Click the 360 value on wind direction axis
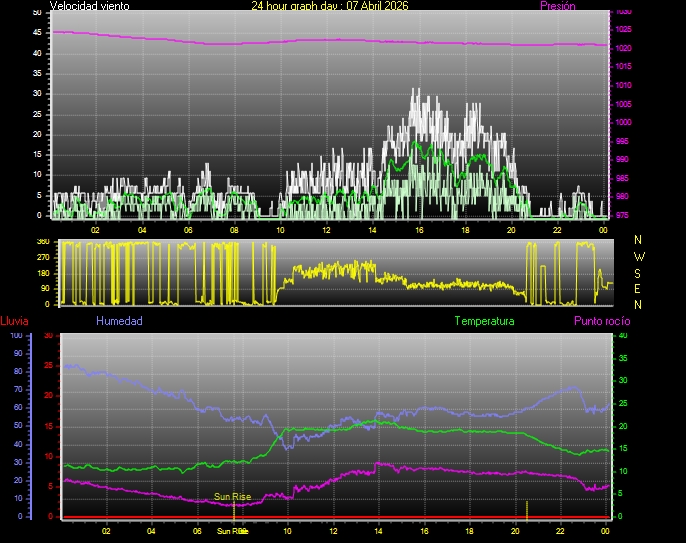Screen dimensions: 686x543 click(42, 242)
